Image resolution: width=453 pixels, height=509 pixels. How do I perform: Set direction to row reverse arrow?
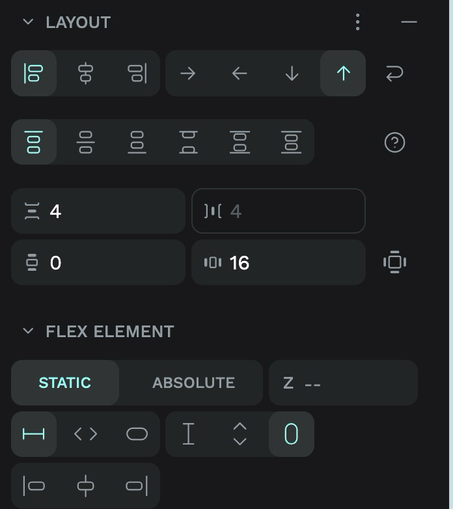coord(239,73)
